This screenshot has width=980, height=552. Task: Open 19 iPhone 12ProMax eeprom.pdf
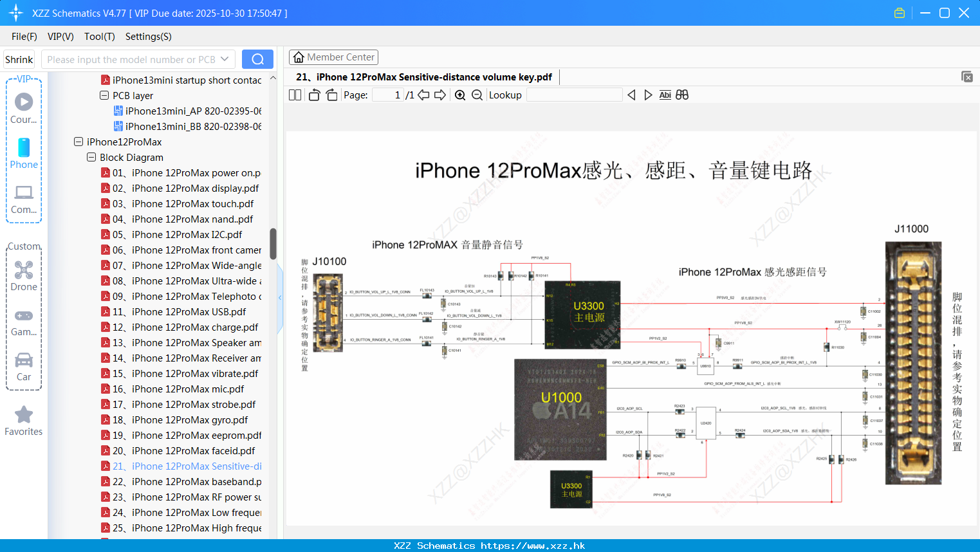(181, 435)
